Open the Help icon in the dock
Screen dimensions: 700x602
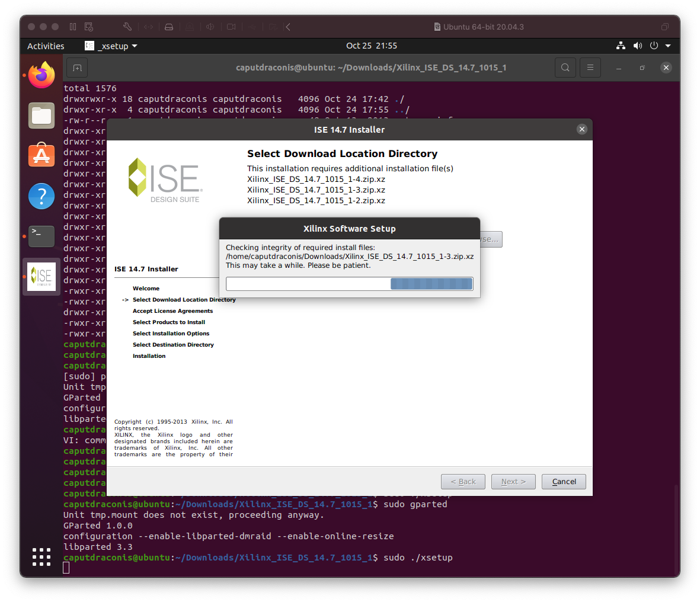tap(41, 196)
